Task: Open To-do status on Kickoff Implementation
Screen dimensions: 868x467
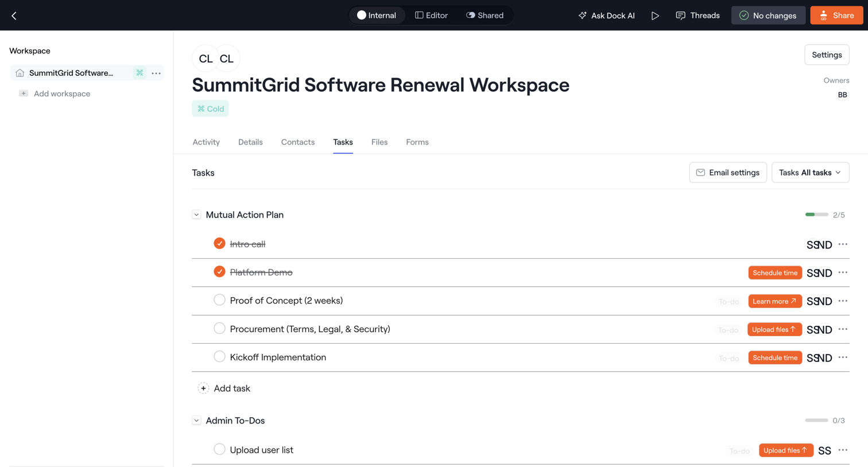Action: (728, 359)
